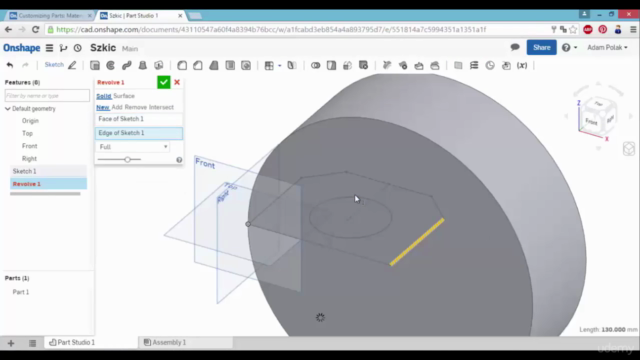Select the Thicken tool icon
Image resolution: width=640 pixels, height=360 pixels.
point(159,65)
